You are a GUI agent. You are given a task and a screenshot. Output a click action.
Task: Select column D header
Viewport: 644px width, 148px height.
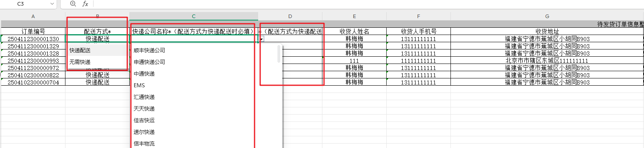click(290, 16)
